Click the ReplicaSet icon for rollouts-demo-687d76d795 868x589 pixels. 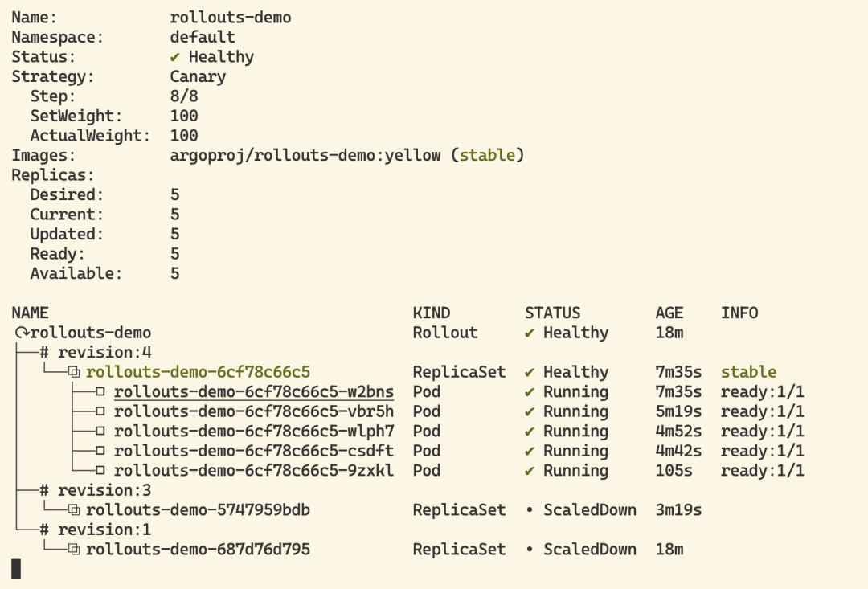click(74, 550)
